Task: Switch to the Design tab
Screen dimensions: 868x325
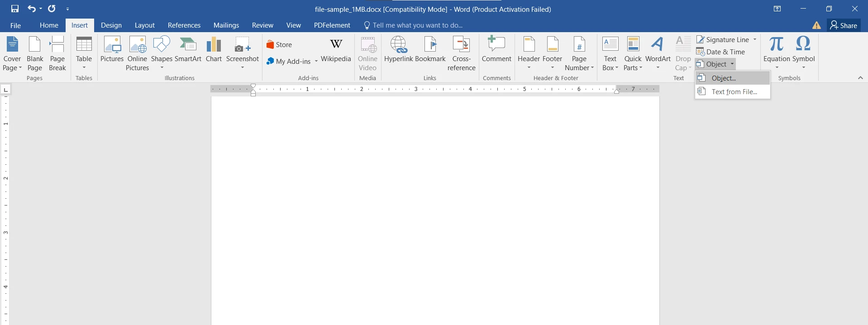Action: 111,25
